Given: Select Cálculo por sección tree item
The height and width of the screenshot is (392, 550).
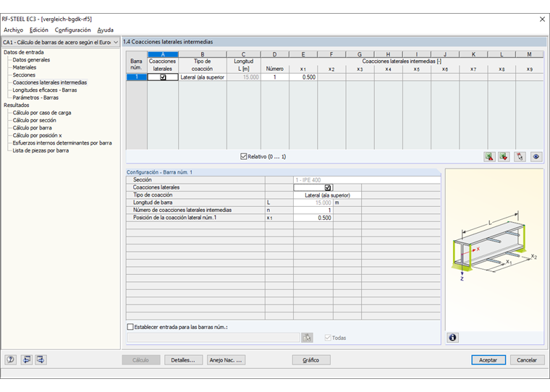Looking at the screenshot, I should coord(35,120).
